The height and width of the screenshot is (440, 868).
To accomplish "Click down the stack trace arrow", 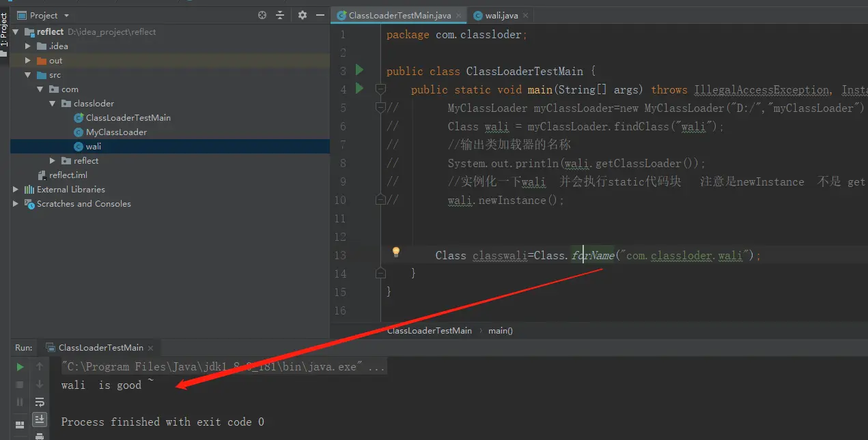I will click(40, 385).
